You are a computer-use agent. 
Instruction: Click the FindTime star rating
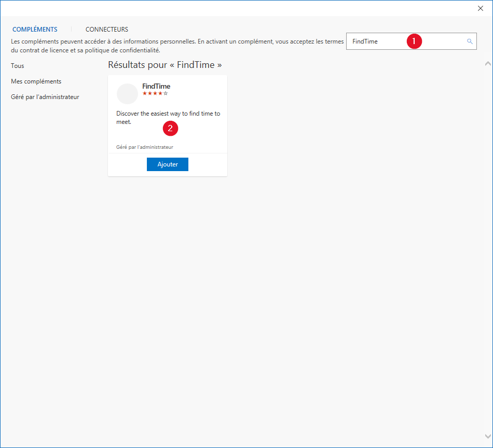click(155, 93)
